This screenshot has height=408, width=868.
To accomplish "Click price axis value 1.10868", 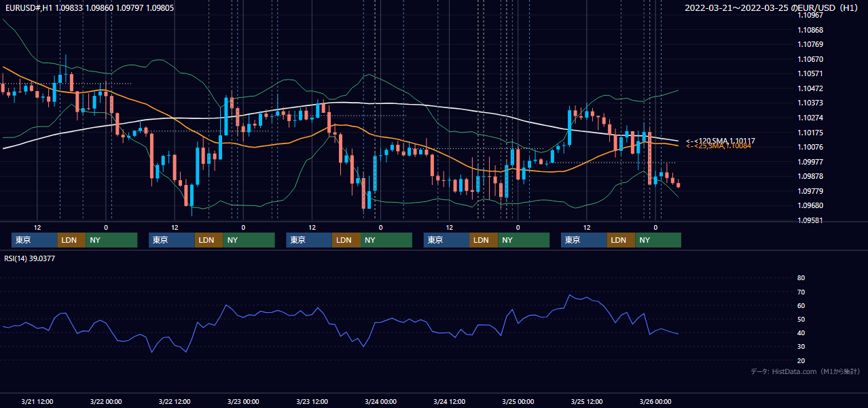I will pyautogui.click(x=811, y=30).
